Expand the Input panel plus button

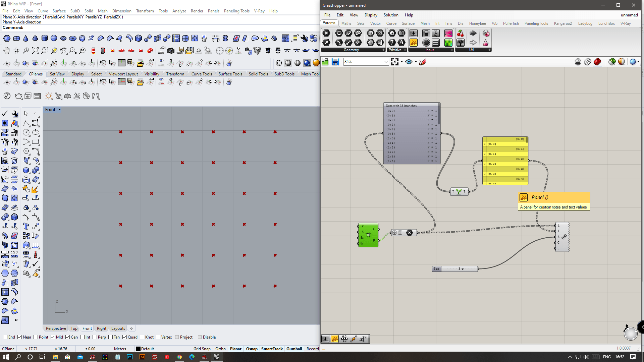point(452,50)
